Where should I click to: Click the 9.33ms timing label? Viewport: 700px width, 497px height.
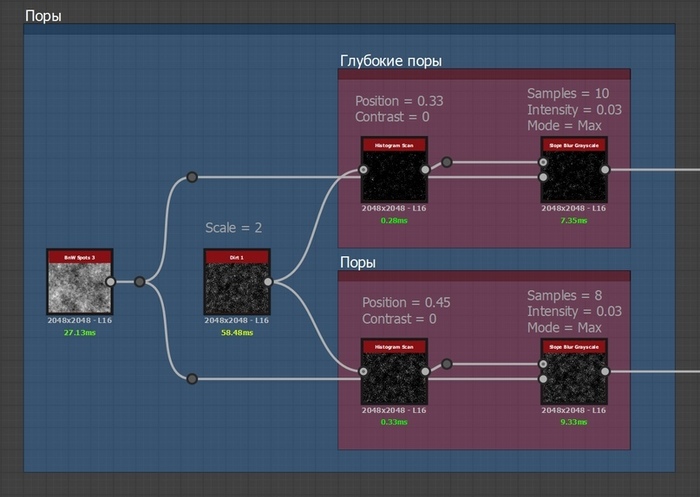point(574,422)
